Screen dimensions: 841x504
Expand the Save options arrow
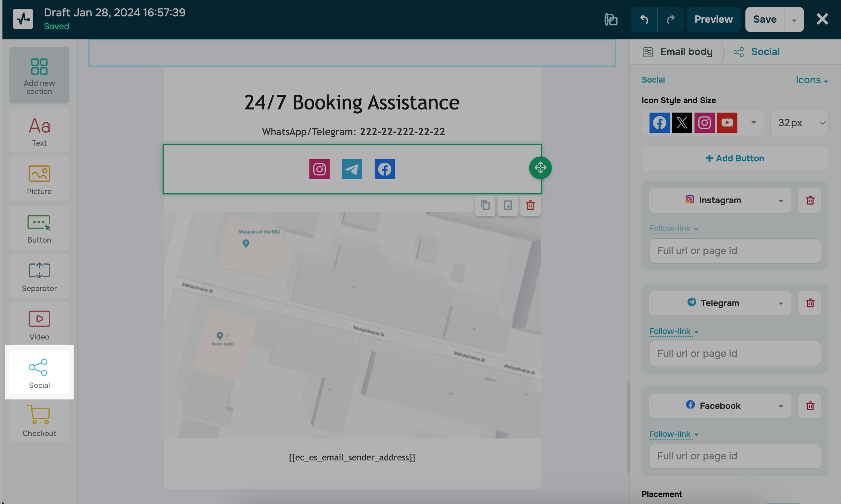(x=794, y=20)
